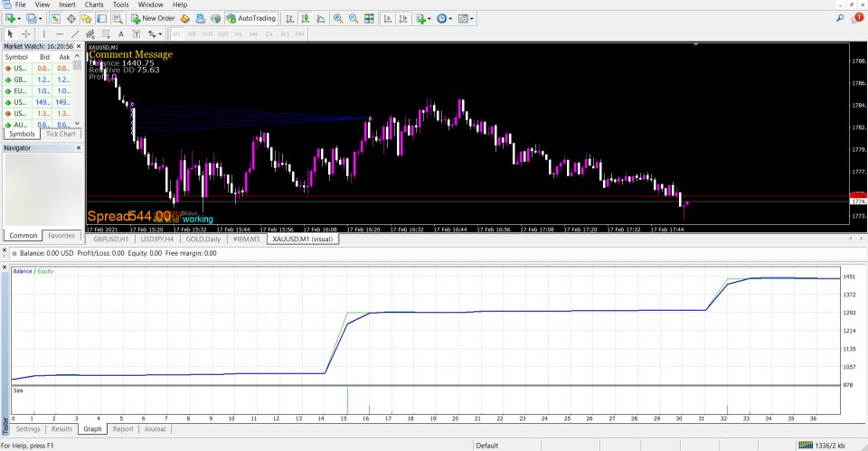Open the Profiles toolbar icon

(x=31, y=18)
